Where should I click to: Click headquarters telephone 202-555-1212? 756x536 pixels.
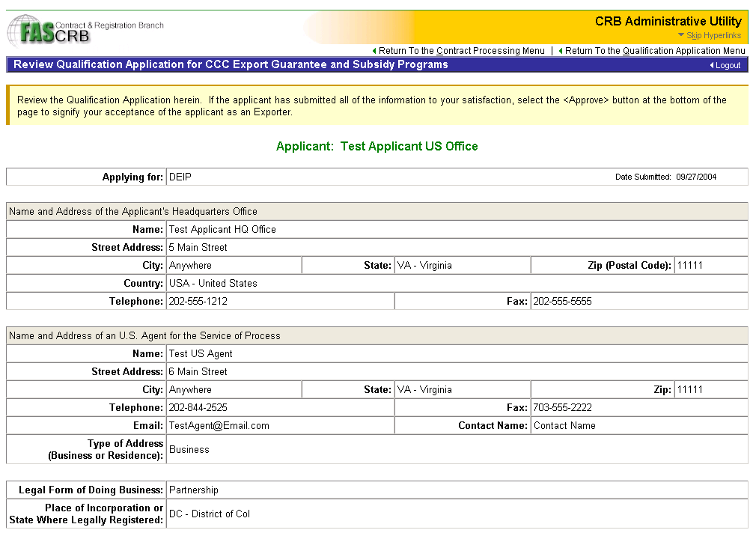tap(198, 302)
